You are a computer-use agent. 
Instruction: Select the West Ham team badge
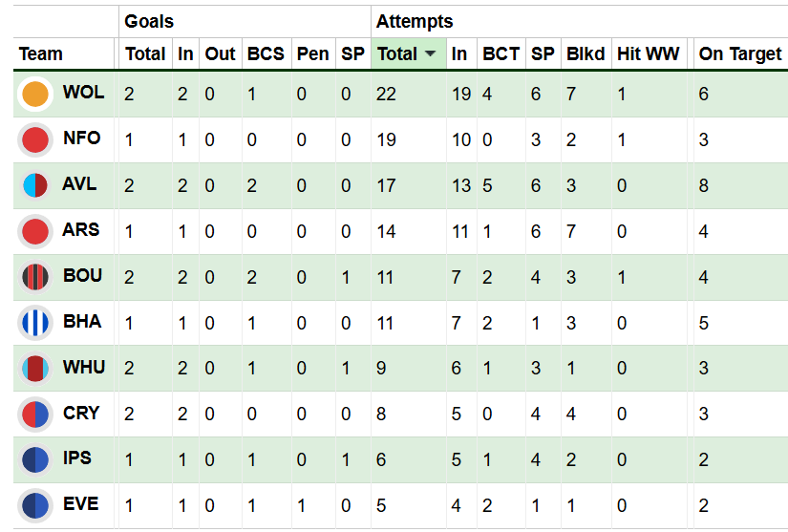coord(35,368)
